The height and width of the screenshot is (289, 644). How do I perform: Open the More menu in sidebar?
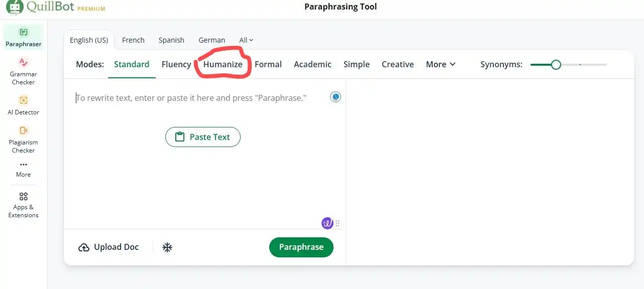[23, 170]
